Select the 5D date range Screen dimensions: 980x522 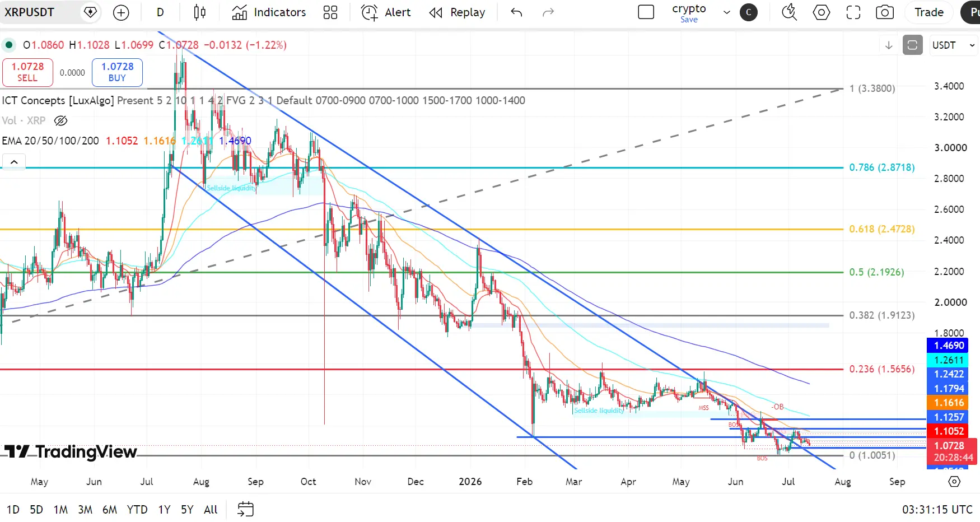(x=36, y=510)
